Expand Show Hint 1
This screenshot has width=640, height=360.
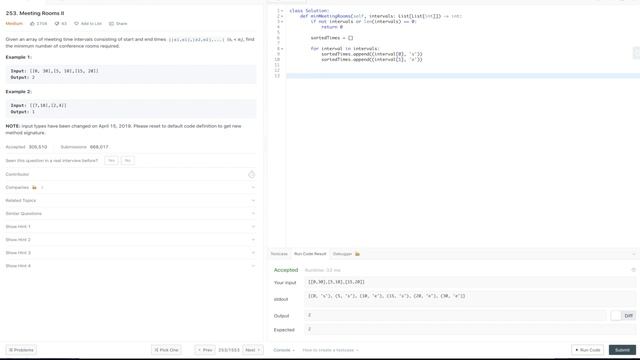coord(253,227)
